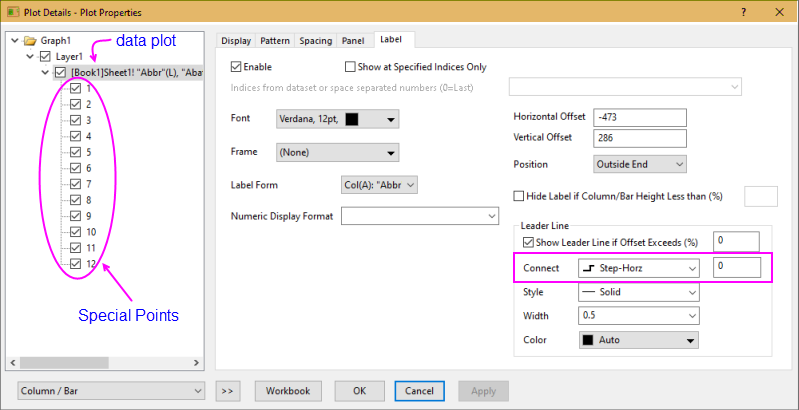The image size is (799, 410).
Task: Open the Column / Bar plot type dropdown
Action: (110, 390)
